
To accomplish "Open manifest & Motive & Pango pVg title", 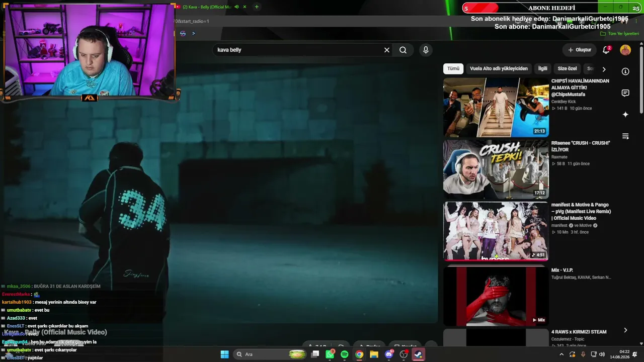I will [581, 212].
